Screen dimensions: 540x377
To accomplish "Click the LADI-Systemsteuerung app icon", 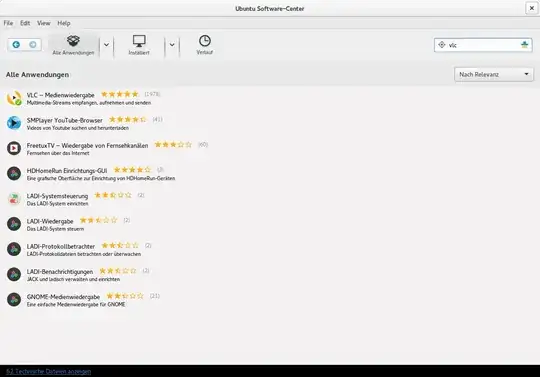I will [x=14, y=199].
